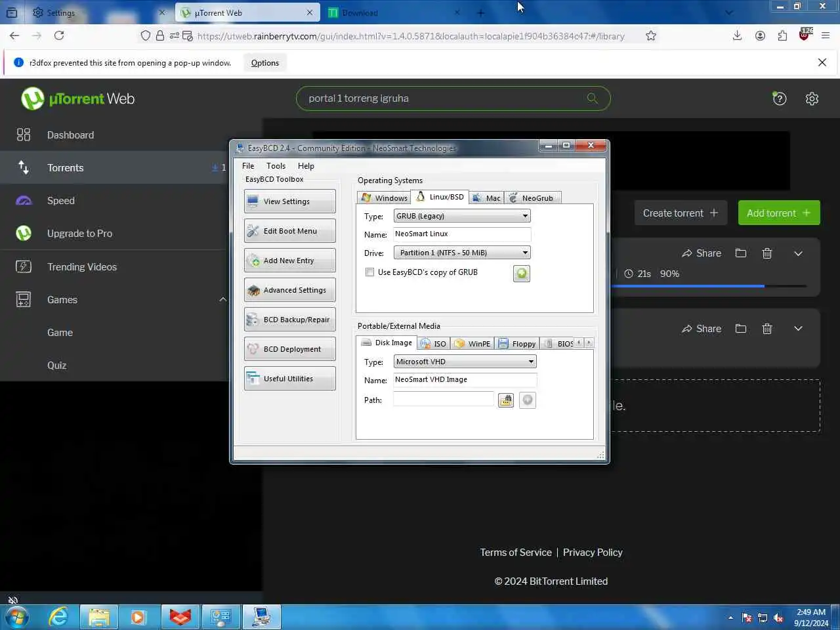Click Upgrade to Pro in sidebar
Image resolution: width=840 pixels, height=630 pixels.
point(79,234)
